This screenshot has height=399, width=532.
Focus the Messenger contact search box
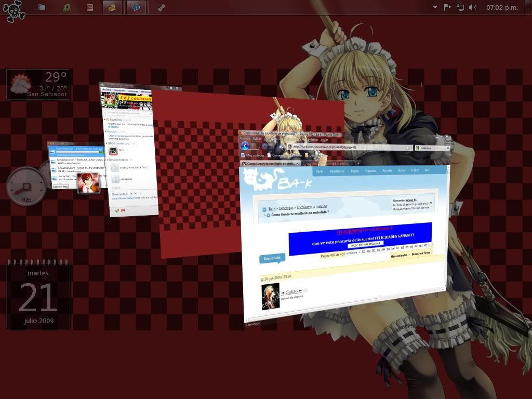[x=129, y=113]
